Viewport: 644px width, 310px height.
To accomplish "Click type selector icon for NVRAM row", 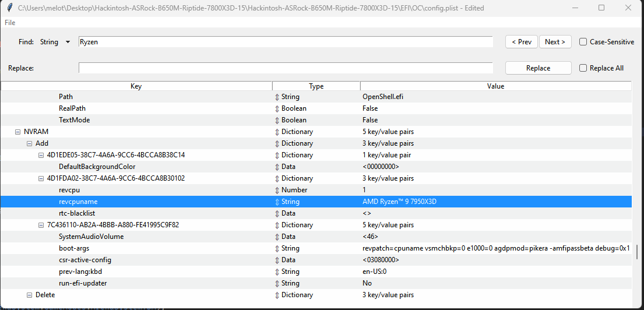I will click(277, 132).
